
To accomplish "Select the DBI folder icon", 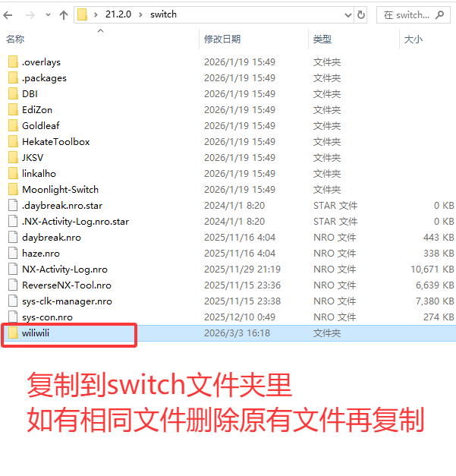I will 13,94.
